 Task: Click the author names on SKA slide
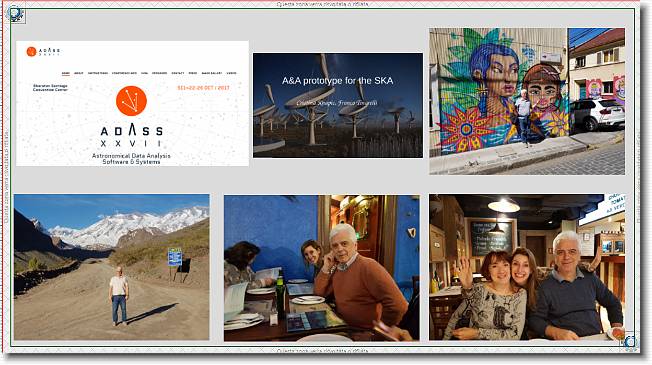(x=337, y=103)
